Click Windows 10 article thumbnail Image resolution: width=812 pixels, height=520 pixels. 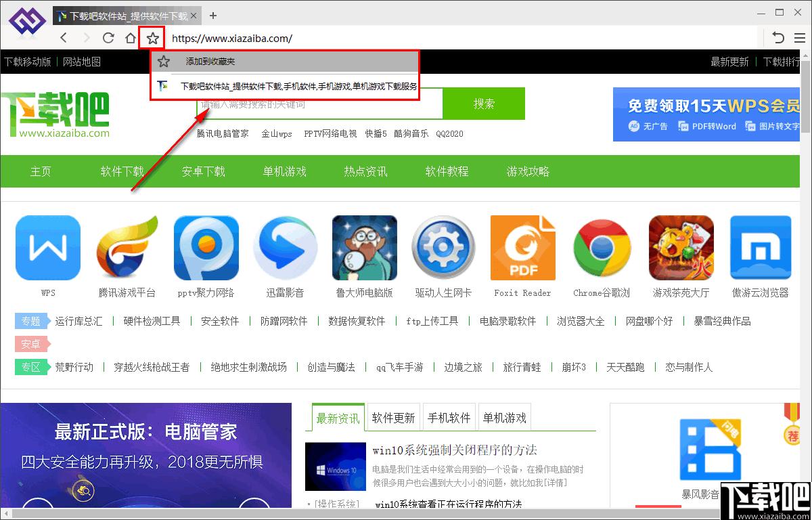click(x=336, y=466)
